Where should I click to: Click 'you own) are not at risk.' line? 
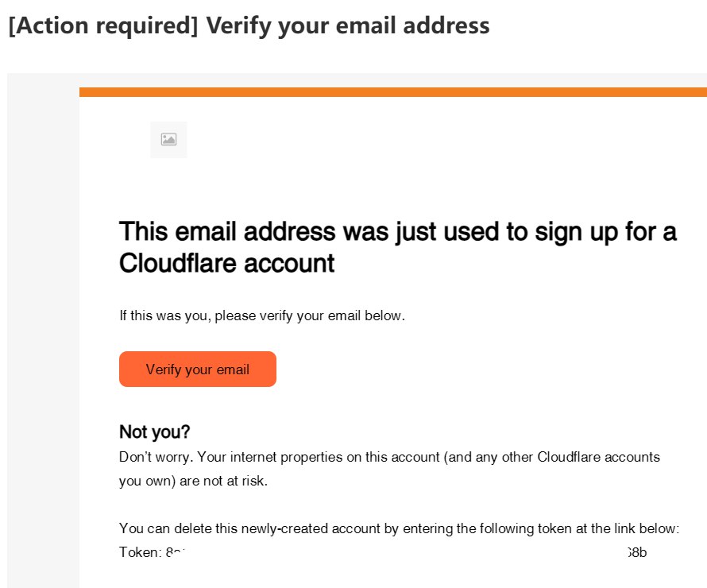click(194, 482)
